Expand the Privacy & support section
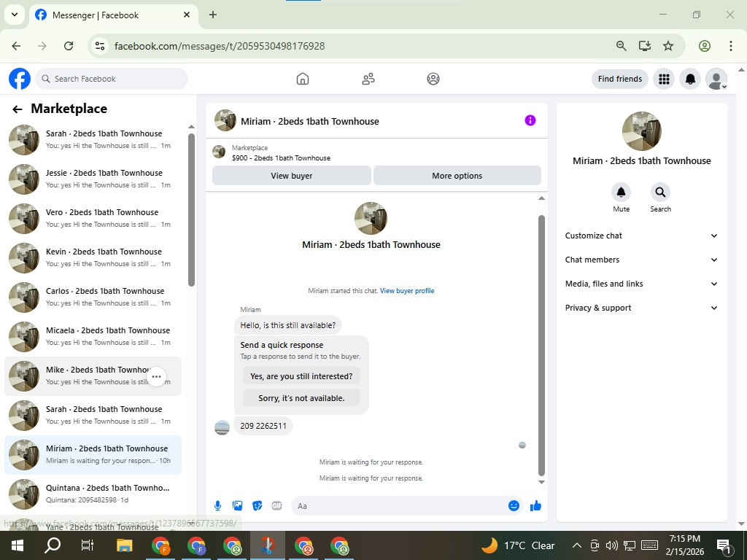Screen dimensions: 747x560 (x=641, y=308)
